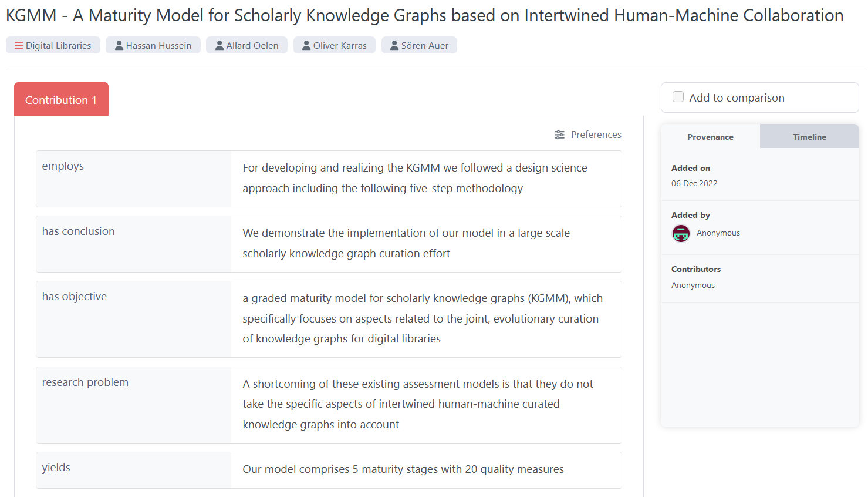This screenshot has height=497, width=868.
Task: Click the Preferences sliders icon
Action: (x=559, y=135)
